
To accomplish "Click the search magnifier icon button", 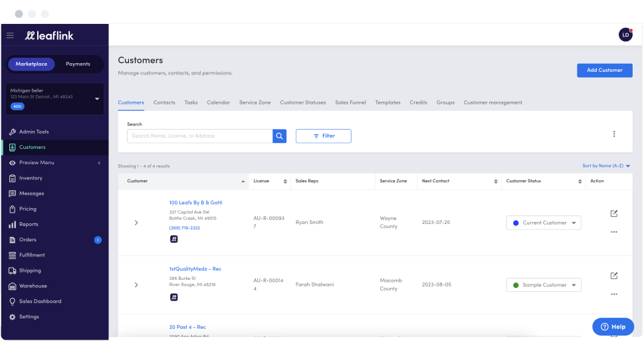I will (279, 136).
